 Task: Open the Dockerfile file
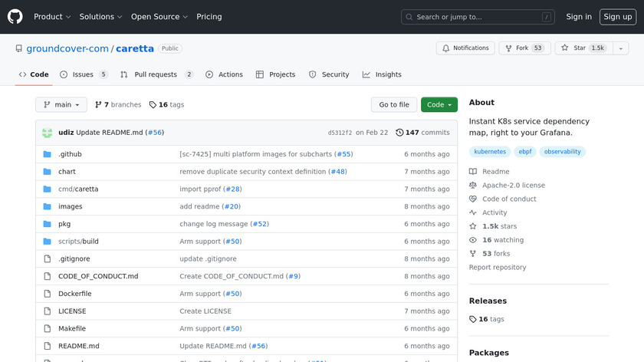click(x=75, y=294)
